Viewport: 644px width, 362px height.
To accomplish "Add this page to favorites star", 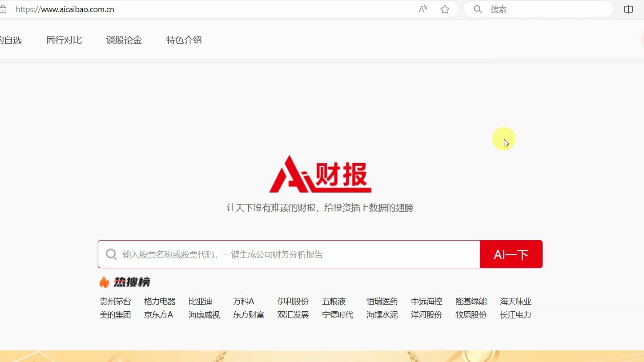I will [445, 9].
